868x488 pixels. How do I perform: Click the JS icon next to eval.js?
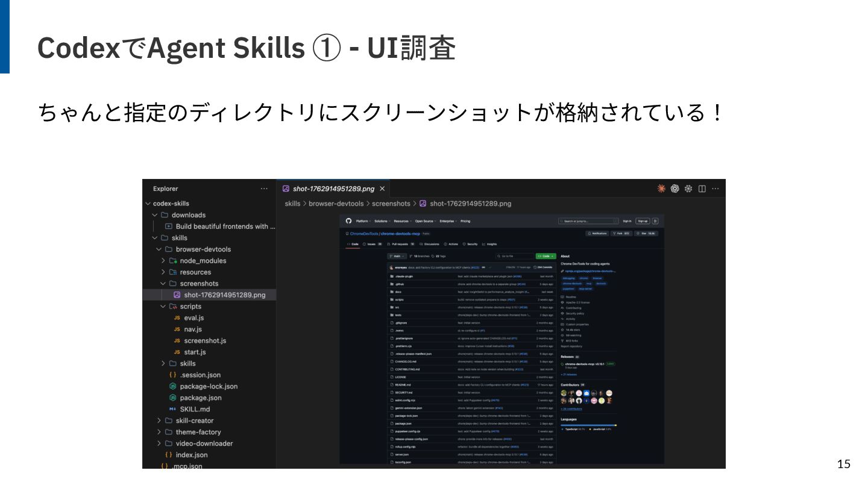pyautogui.click(x=177, y=318)
